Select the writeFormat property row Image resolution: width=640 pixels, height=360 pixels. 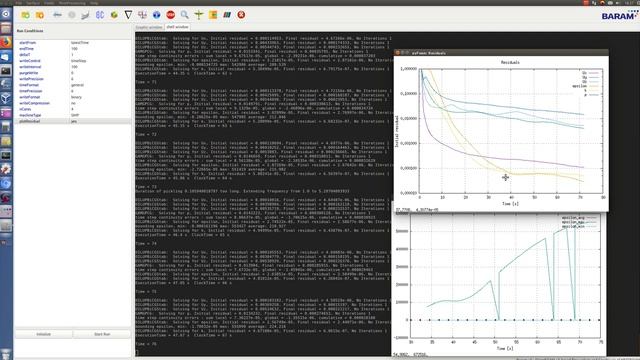click(x=73, y=97)
